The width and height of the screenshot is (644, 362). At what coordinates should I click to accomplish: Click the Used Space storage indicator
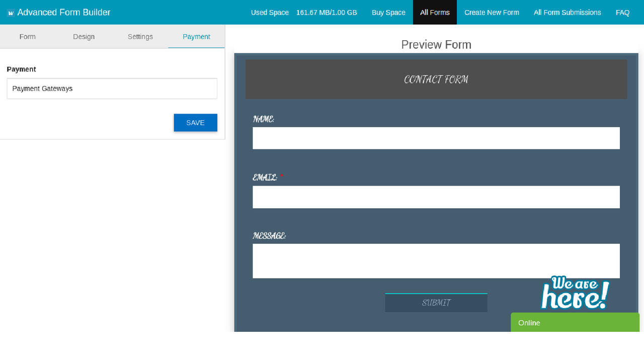tap(270, 12)
